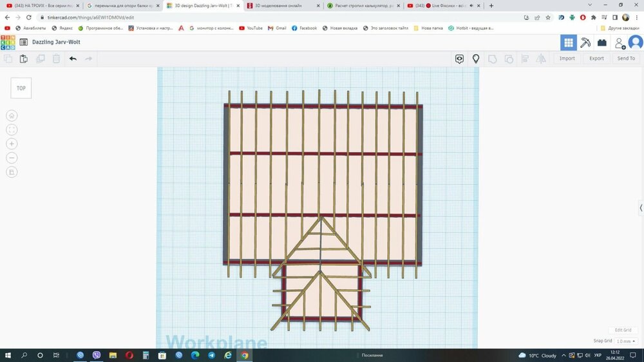Click the Home view icon

tap(12, 115)
